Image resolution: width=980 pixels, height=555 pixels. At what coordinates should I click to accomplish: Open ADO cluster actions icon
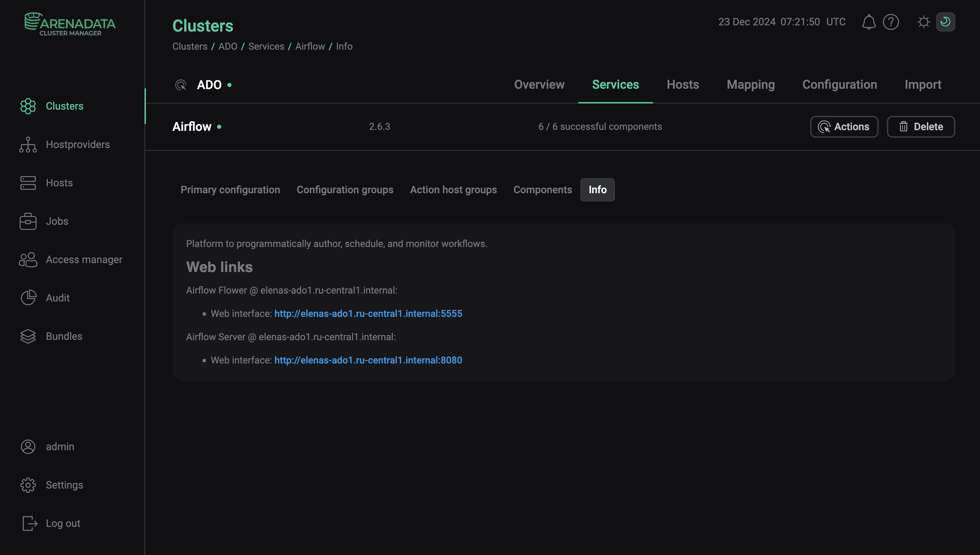click(180, 85)
